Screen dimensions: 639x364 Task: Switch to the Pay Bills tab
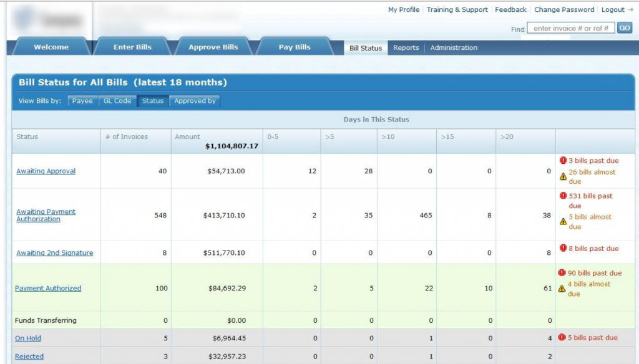pos(294,45)
